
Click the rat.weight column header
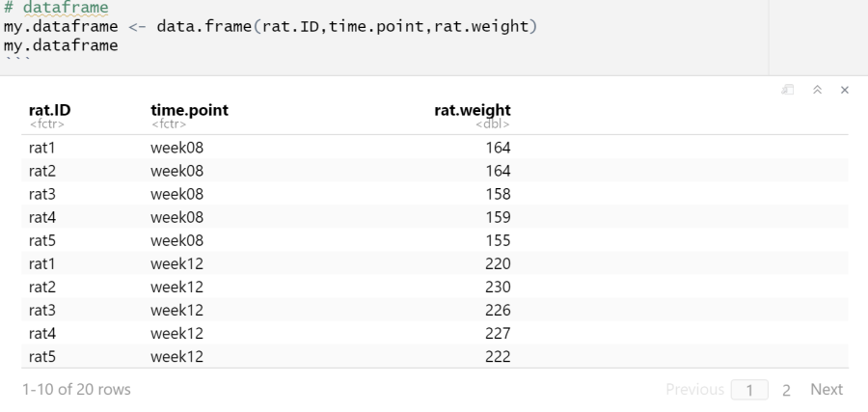(472, 110)
